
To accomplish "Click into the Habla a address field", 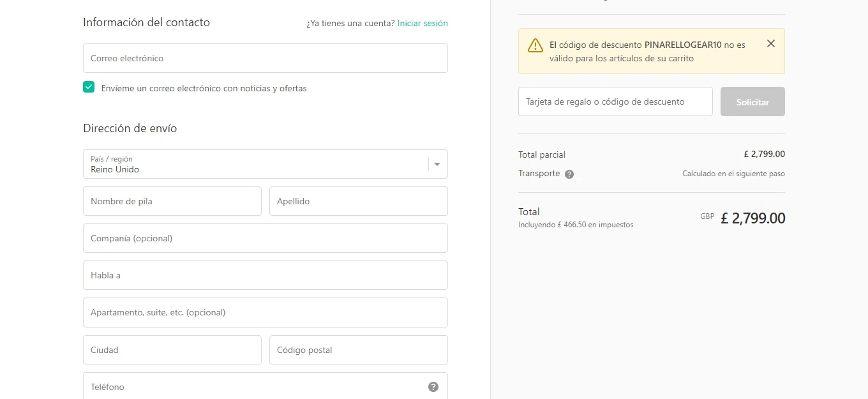I will coord(266,275).
